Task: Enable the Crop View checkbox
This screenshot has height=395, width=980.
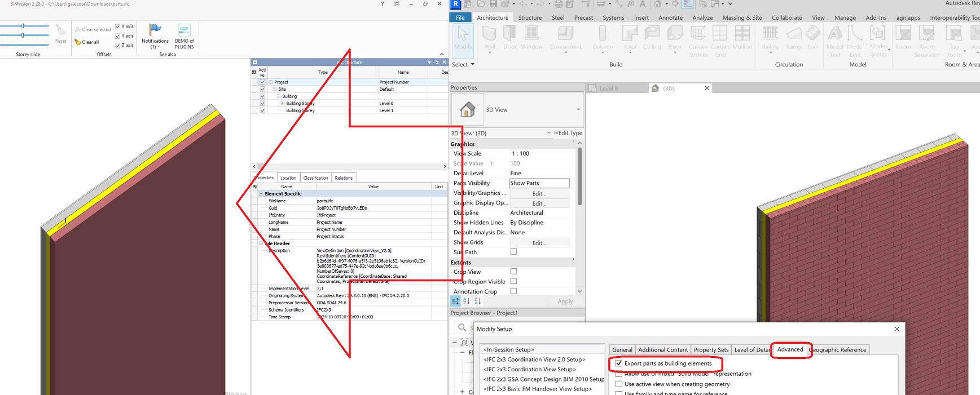Action: [x=513, y=272]
